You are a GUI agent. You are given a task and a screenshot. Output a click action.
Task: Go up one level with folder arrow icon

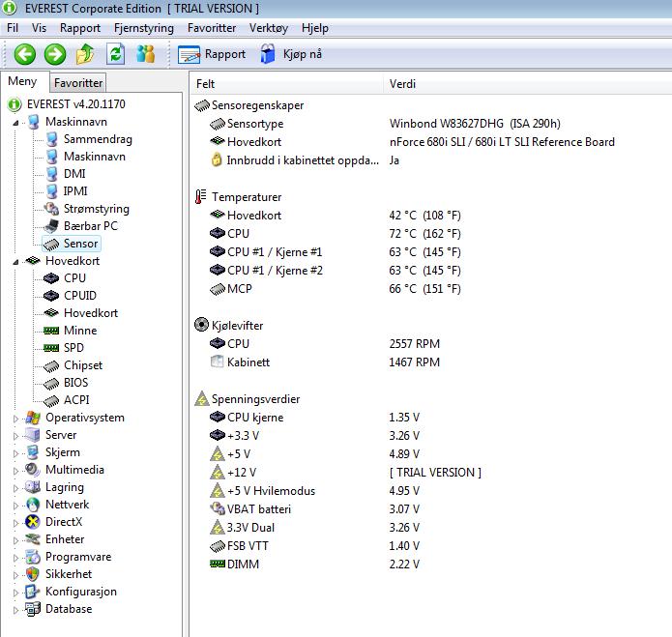85,54
